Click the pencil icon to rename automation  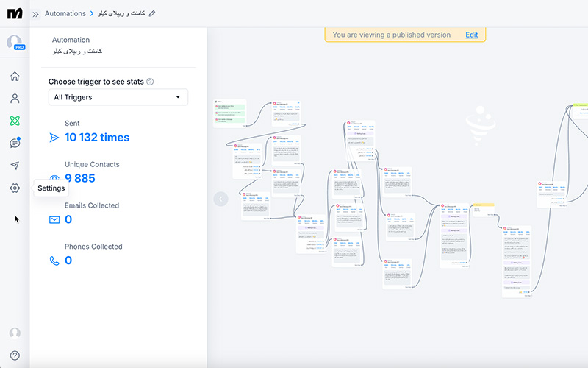(x=152, y=13)
